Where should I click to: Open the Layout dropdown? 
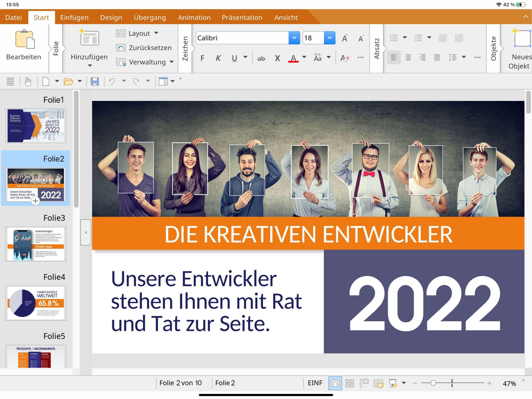click(137, 33)
